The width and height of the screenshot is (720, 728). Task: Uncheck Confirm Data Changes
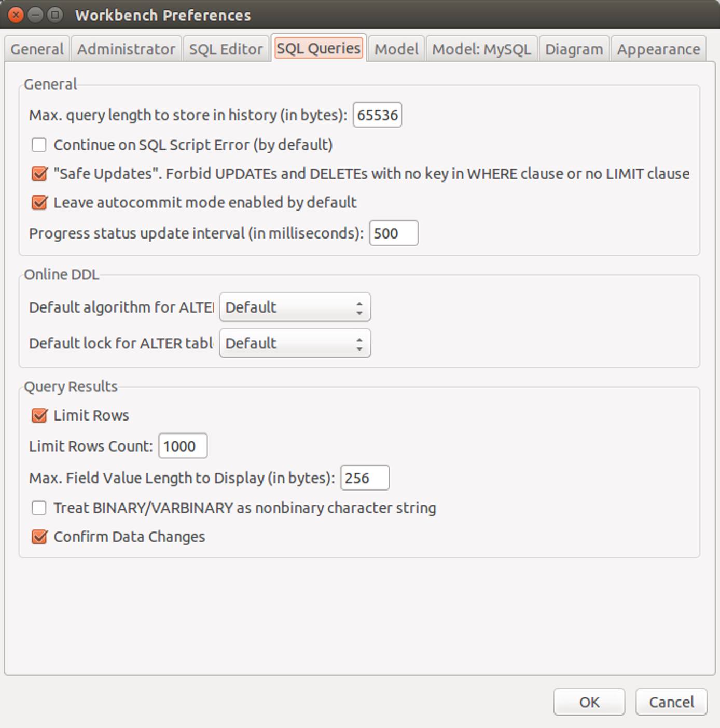coord(38,537)
